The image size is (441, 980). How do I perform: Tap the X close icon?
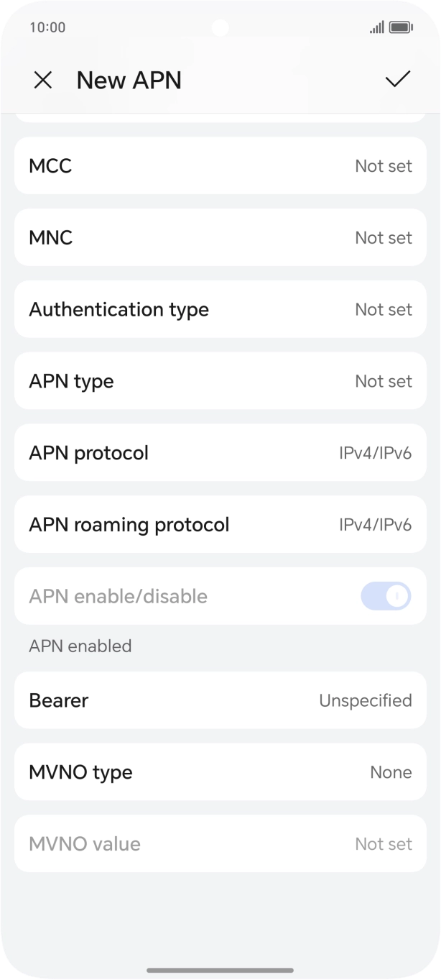43,80
